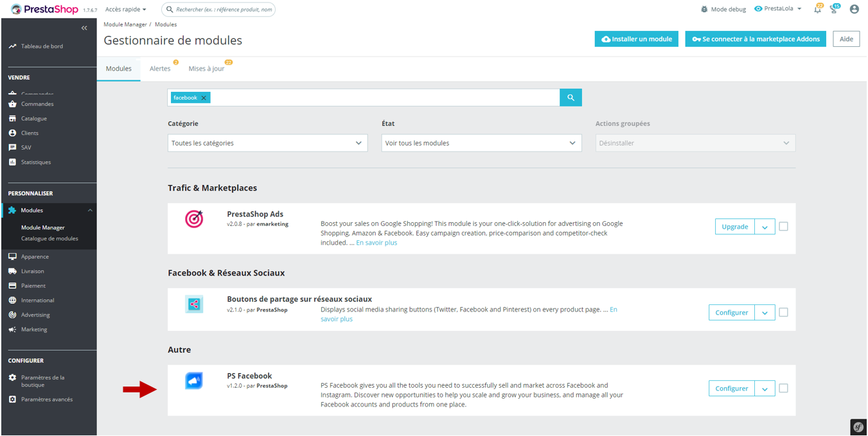868x436 pixels.
Task: Tick the PS Facebook checkbox
Action: point(783,388)
